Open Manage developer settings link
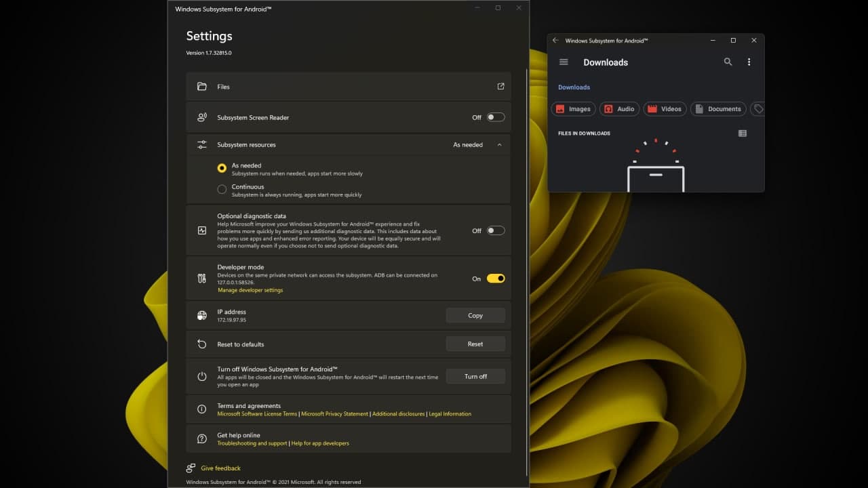Image resolution: width=868 pixels, height=488 pixels. point(250,289)
